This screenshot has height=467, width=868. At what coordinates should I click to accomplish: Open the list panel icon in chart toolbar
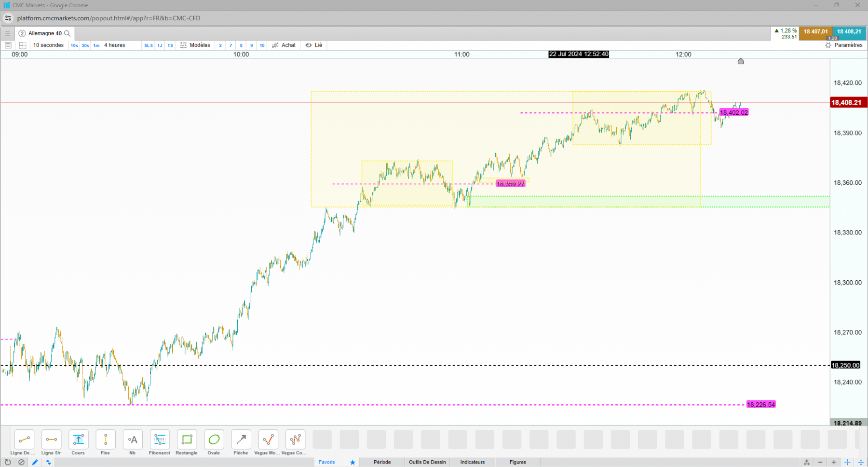(x=8, y=45)
